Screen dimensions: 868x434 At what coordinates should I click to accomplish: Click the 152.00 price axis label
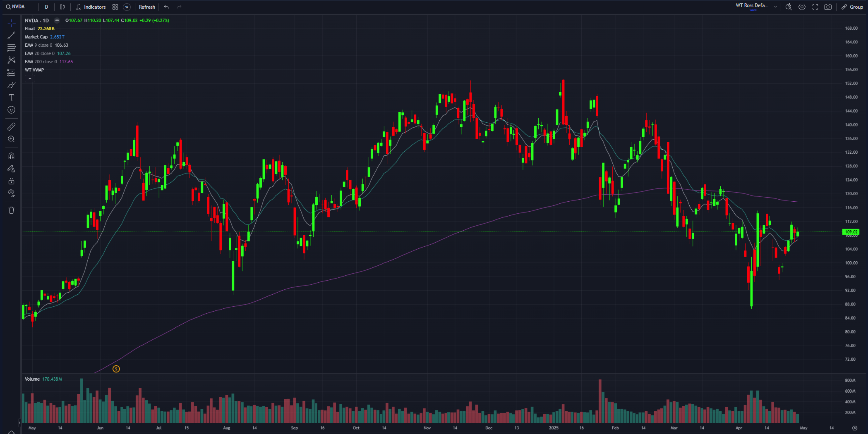(851, 83)
